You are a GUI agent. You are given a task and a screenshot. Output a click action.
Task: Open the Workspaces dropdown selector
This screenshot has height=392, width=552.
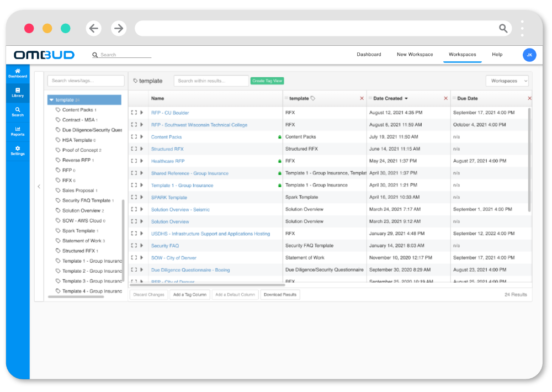[x=507, y=81]
